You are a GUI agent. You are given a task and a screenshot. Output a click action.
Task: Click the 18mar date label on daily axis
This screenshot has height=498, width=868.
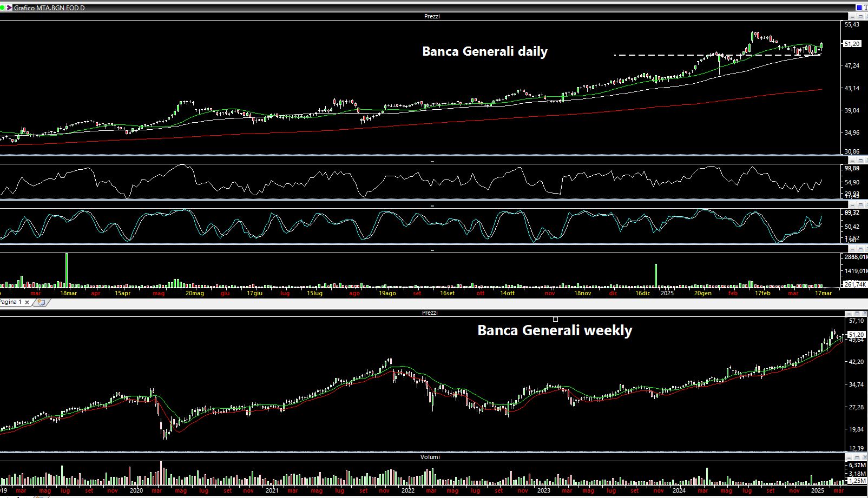pyautogui.click(x=69, y=293)
